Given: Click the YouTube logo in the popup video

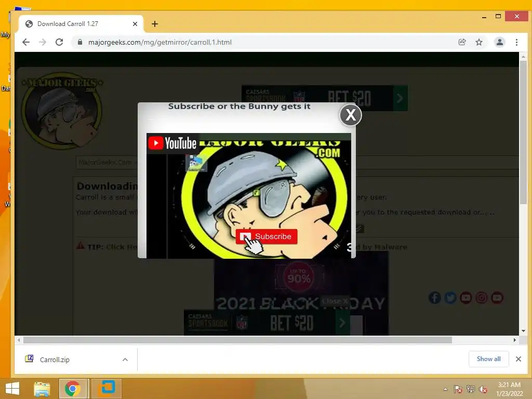Looking at the screenshot, I should pos(172,143).
